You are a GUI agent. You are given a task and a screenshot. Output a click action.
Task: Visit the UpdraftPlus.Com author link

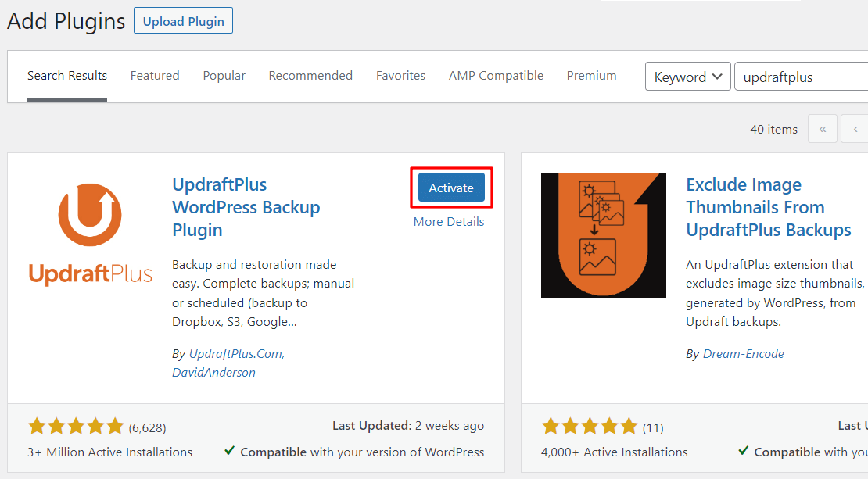235,353
